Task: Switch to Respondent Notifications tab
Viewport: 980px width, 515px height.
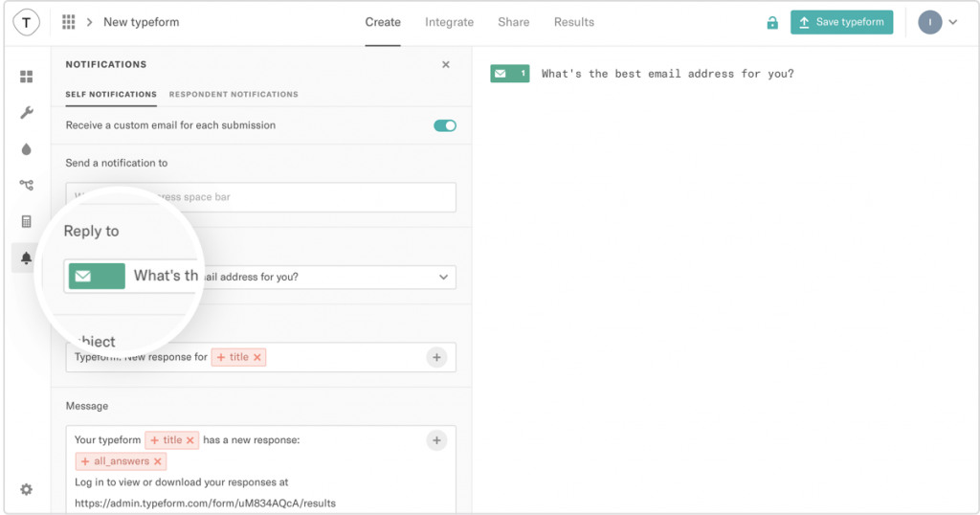Action: [x=234, y=95]
